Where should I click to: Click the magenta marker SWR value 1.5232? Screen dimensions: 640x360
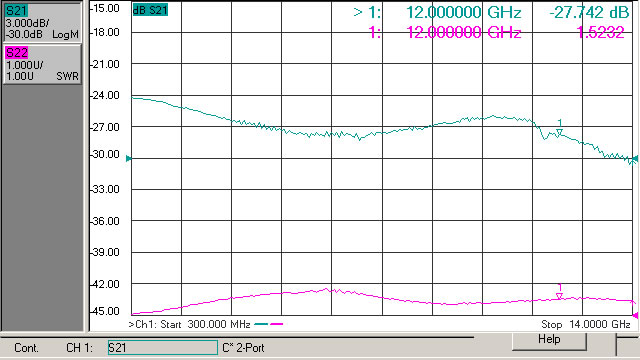[x=600, y=32]
